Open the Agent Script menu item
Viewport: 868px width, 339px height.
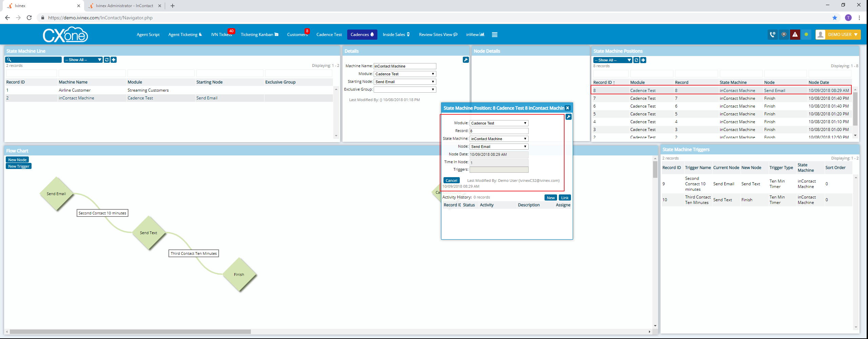point(148,35)
